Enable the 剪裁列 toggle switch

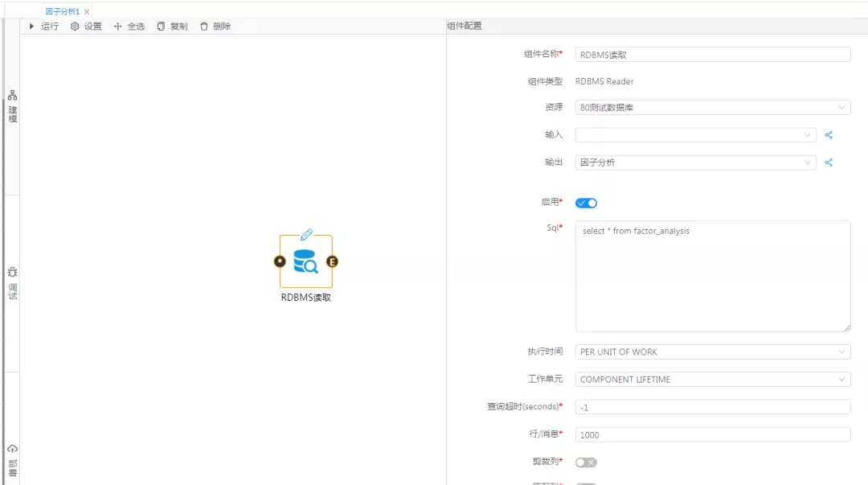(x=587, y=462)
